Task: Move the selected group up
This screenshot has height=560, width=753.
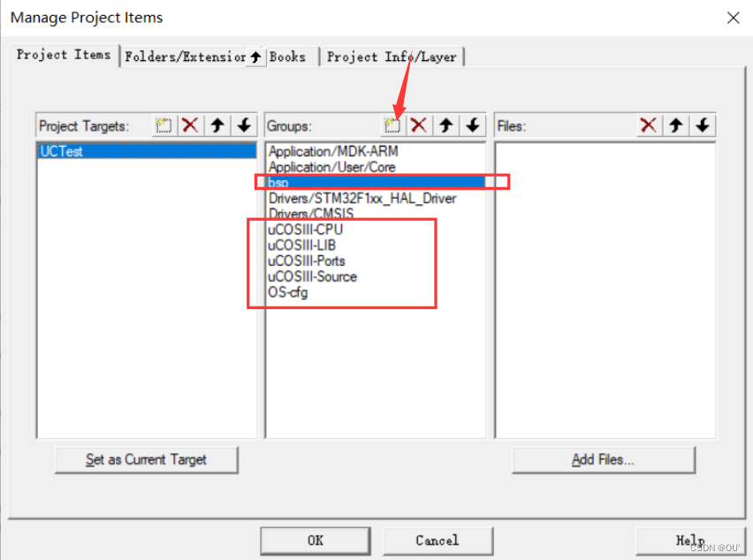Action: [446, 125]
